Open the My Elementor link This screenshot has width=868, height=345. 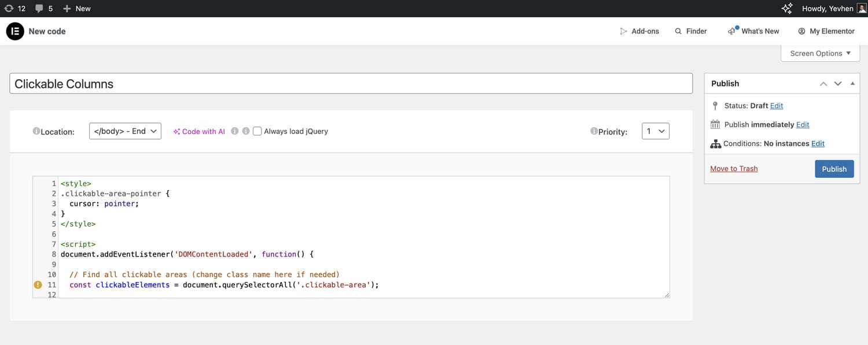coord(826,31)
